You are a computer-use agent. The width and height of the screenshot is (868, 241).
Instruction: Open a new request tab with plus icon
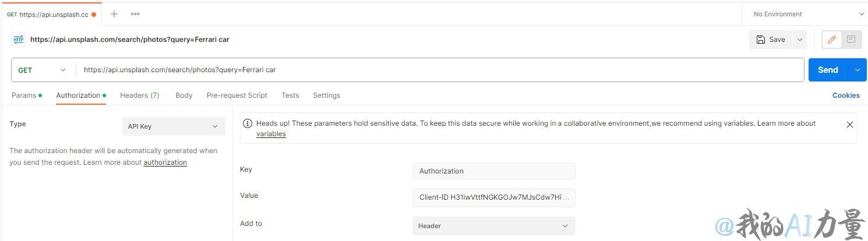click(114, 14)
